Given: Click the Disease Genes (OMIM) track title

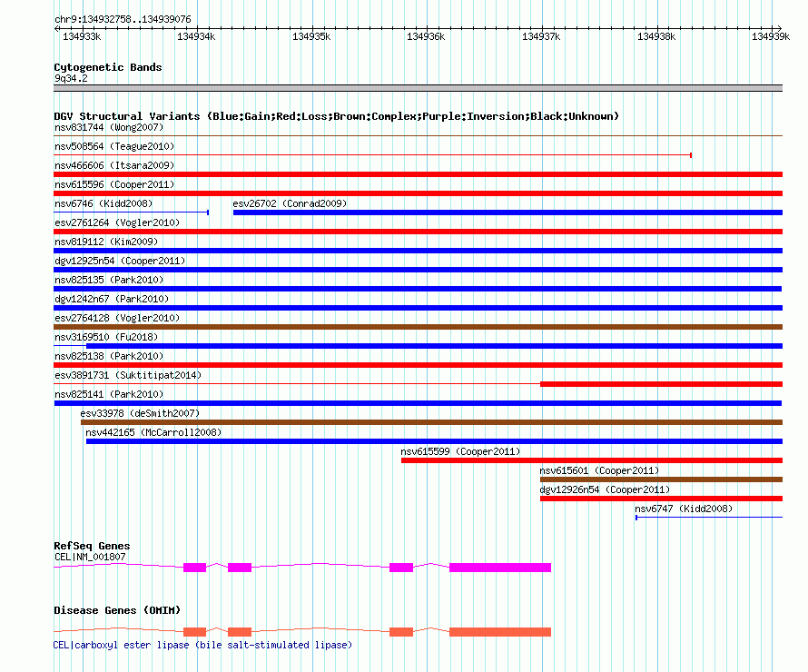Looking at the screenshot, I should pos(117,610).
